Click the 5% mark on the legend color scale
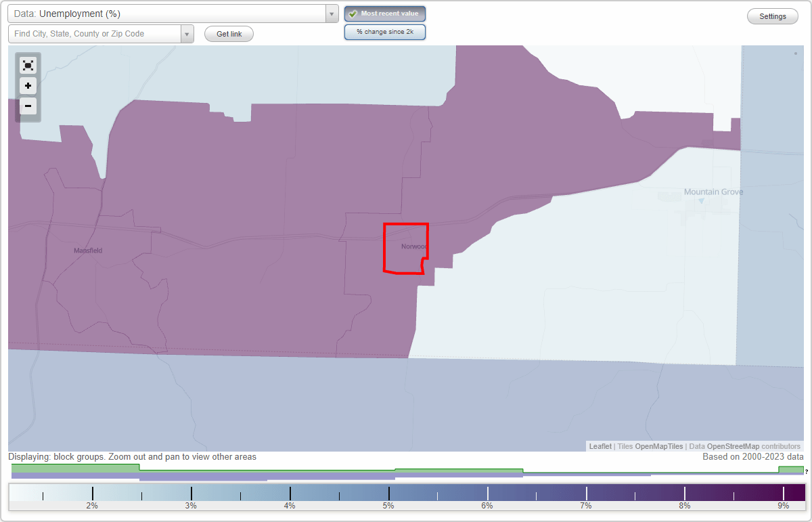Screen dimensions: 812x522 (x=389, y=495)
